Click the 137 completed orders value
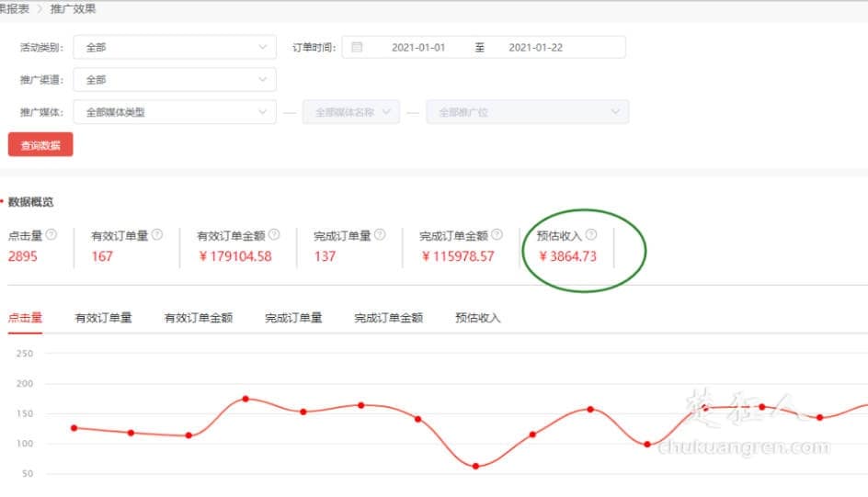This screenshot has height=497, width=868. coord(325,256)
